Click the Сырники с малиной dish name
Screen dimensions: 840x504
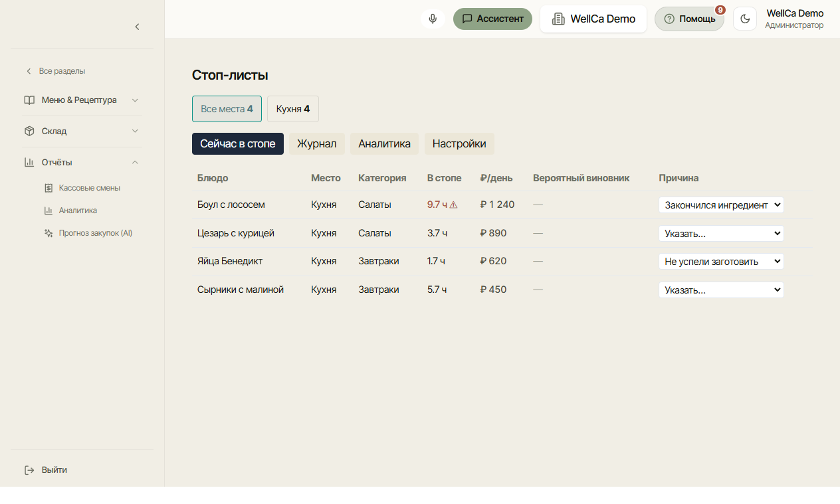[241, 290]
